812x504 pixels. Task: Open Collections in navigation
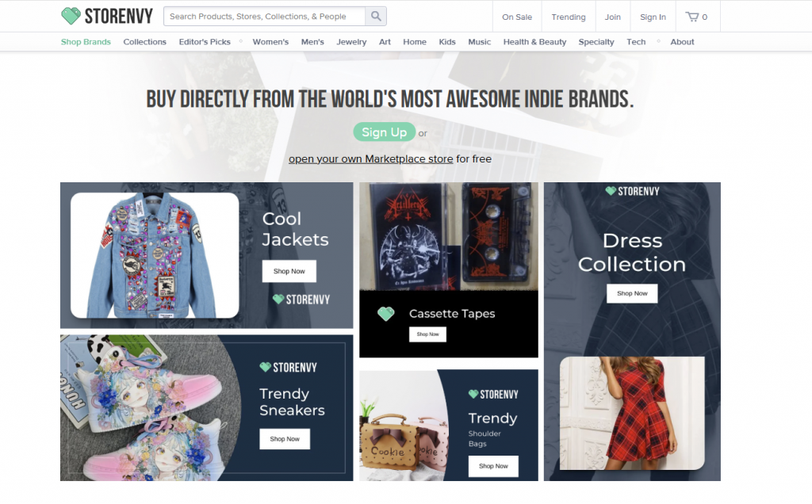coord(144,42)
